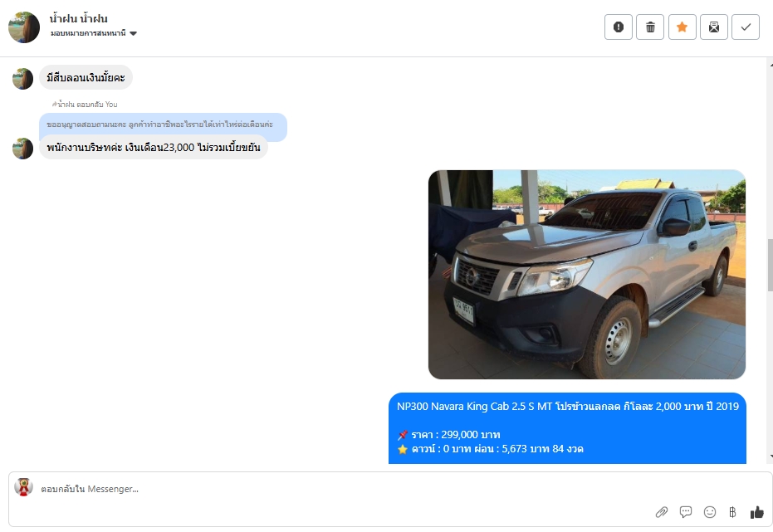Open payment request baht icon
773x532 pixels.
[x=732, y=512]
